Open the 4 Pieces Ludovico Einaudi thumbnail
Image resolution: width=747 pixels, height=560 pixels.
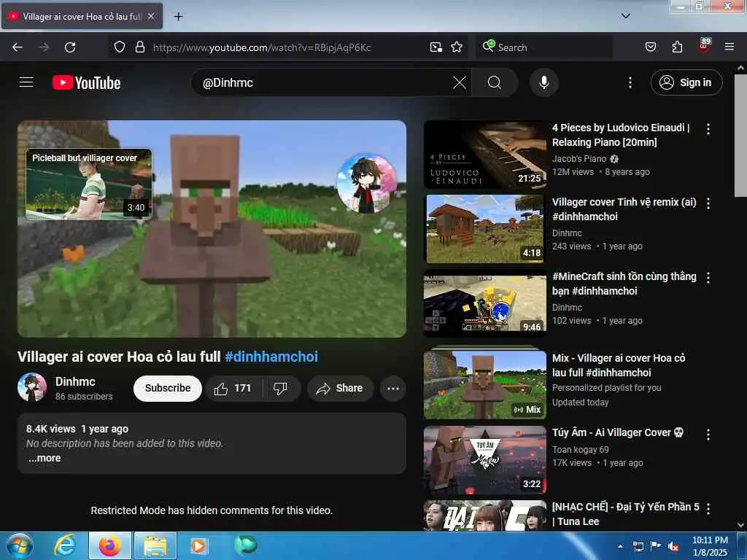tap(485, 155)
